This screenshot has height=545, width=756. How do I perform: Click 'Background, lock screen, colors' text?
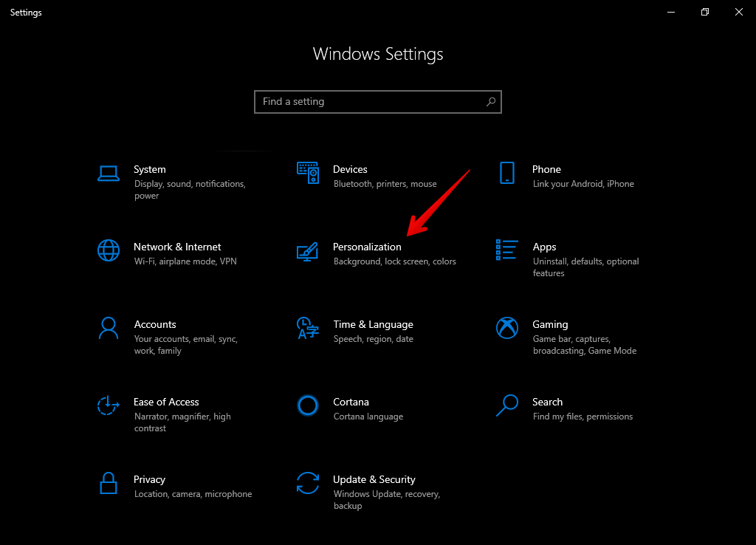coord(394,262)
